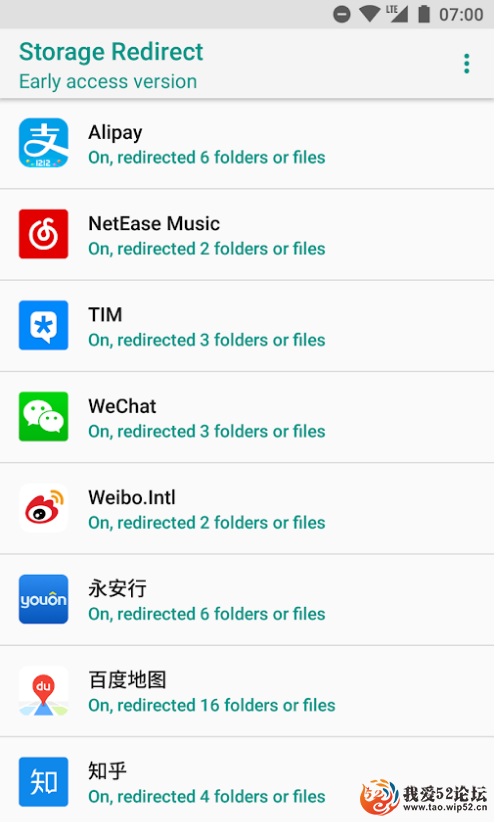Tap the 知乎 blue icon
Viewport: 494px width, 822px height.
pyautogui.click(x=44, y=782)
